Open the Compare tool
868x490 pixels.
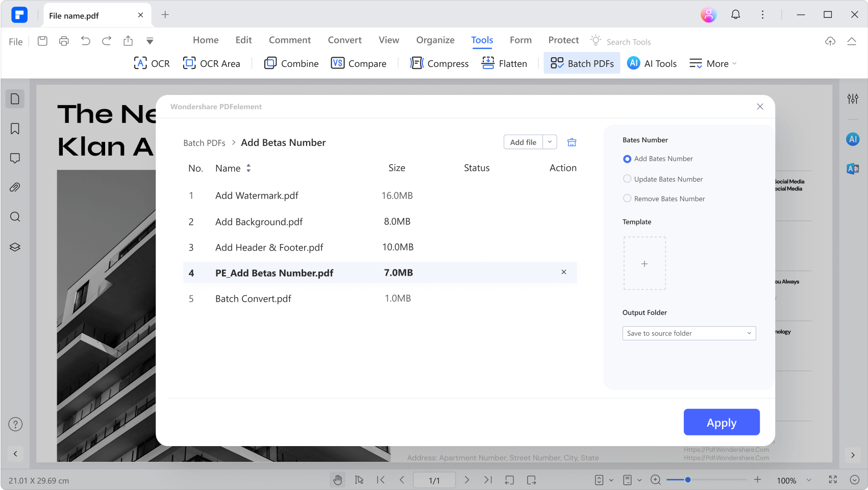pyautogui.click(x=359, y=63)
